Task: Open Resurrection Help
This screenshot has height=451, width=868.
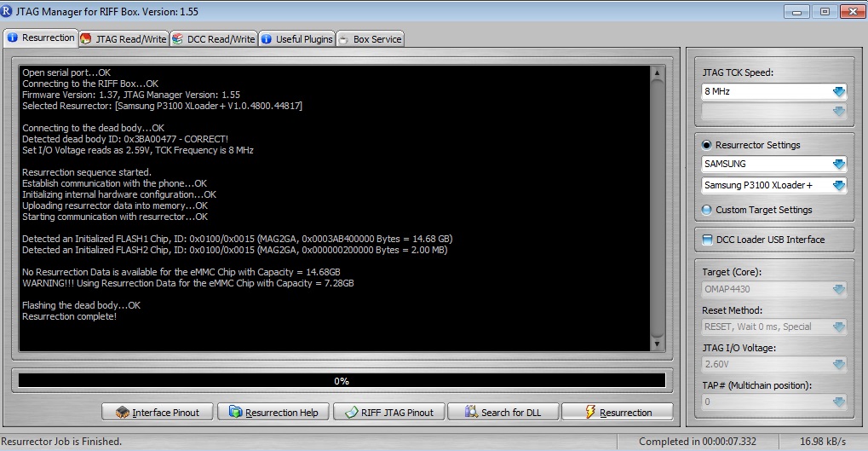Action: click(x=273, y=413)
